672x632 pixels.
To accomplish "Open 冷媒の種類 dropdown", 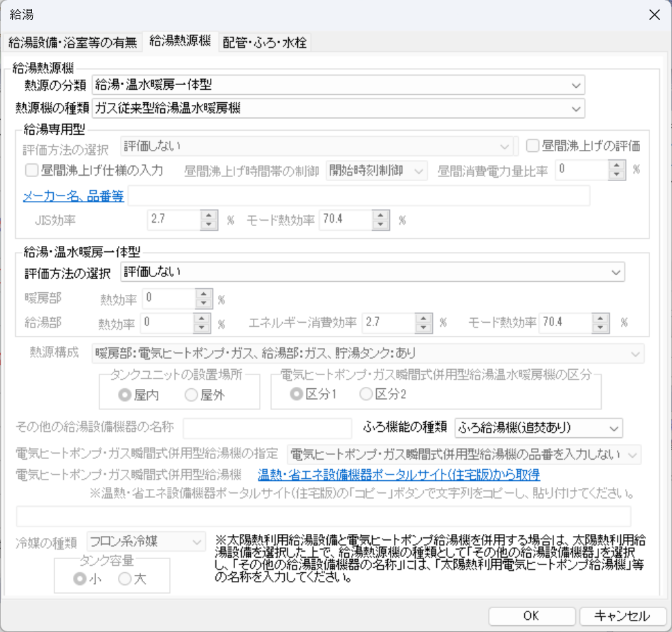I will point(146,542).
